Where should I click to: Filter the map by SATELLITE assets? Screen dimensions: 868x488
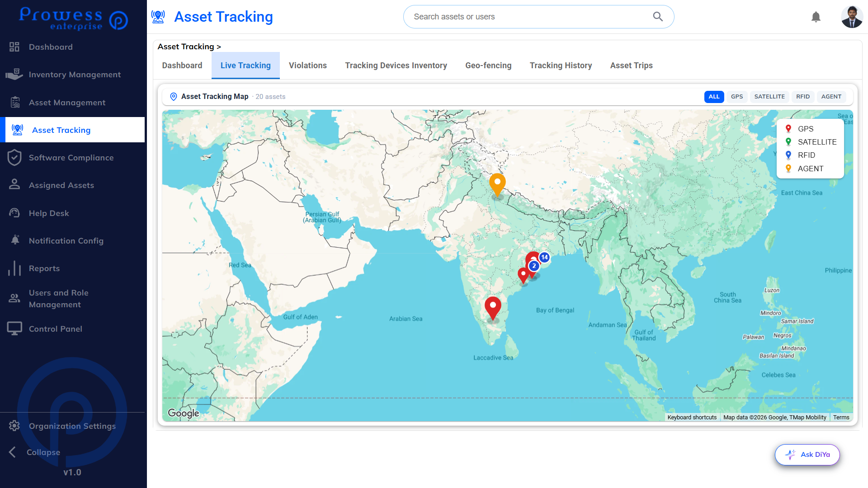(769, 97)
